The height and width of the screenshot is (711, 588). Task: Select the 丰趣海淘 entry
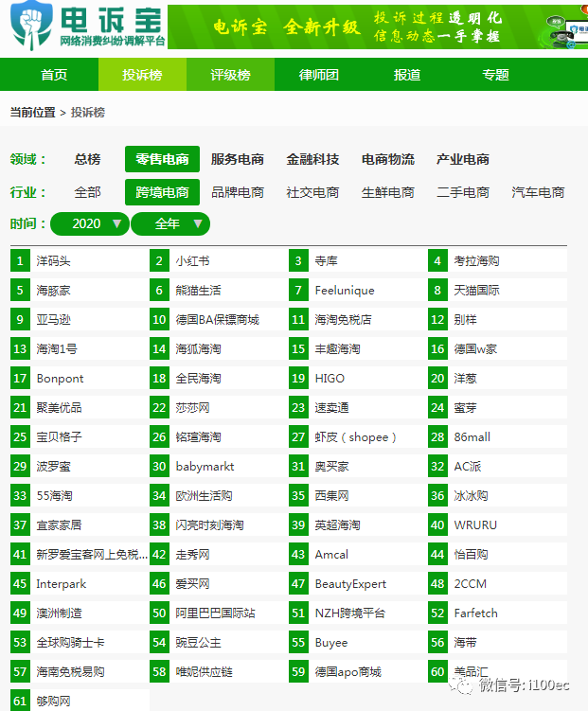click(x=358, y=348)
